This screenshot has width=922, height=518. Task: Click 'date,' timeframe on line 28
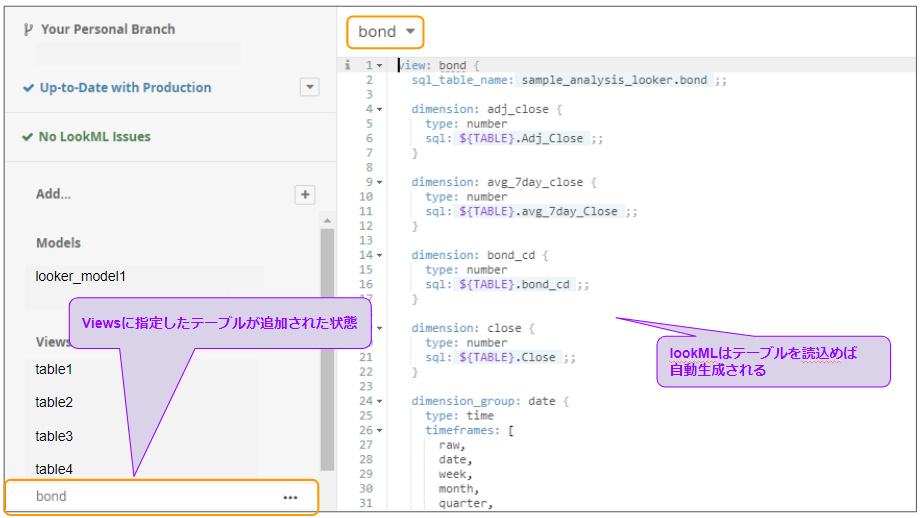[x=456, y=459]
